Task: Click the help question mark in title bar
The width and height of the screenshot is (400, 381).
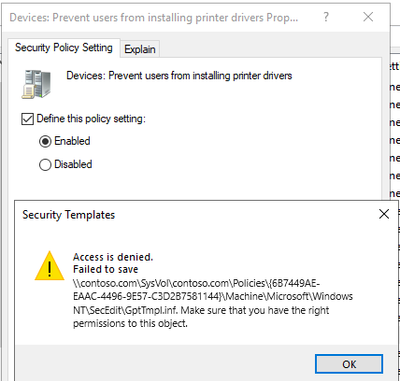Action: pos(326,17)
